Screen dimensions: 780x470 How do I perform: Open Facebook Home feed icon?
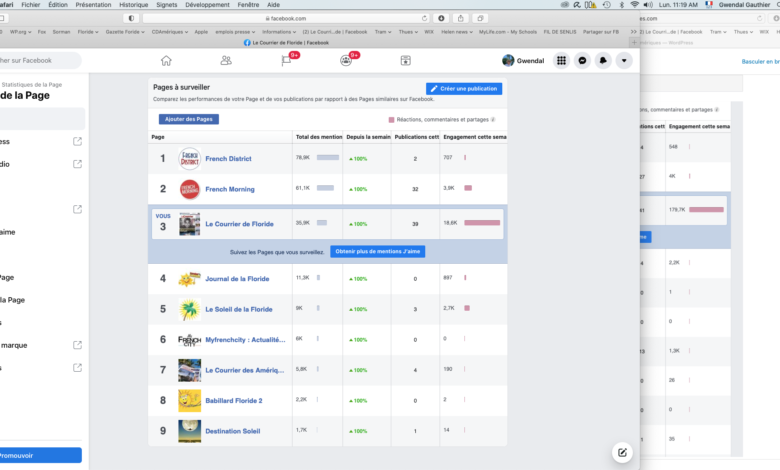click(x=166, y=61)
